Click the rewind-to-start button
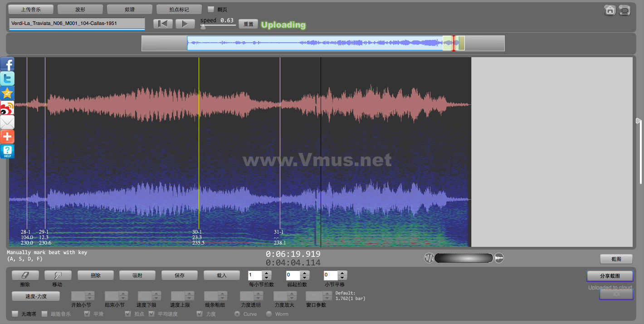 pyautogui.click(x=163, y=24)
